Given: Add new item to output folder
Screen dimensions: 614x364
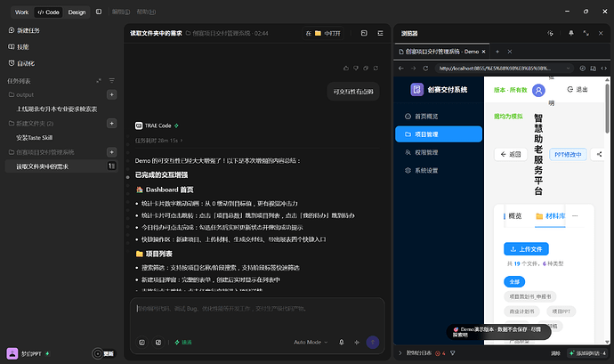Looking at the screenshot, I should [111, 95].
